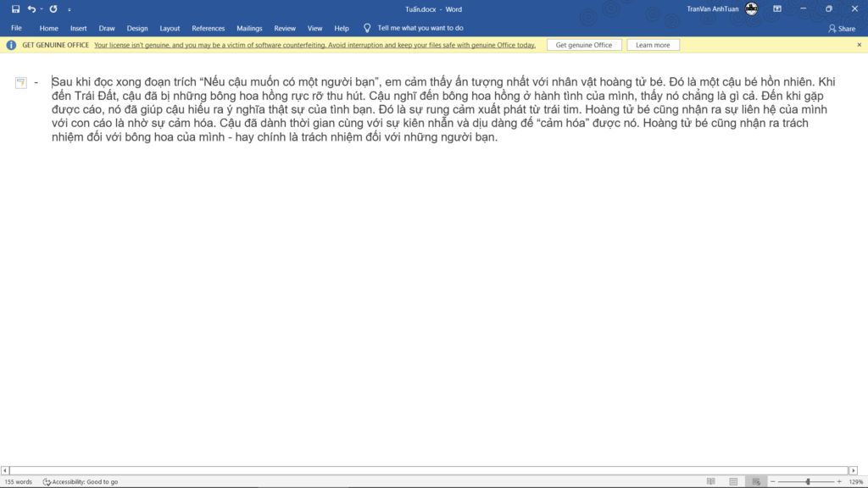
Task: Dismiss the genuine Office notification bar
Action: (860, 45)
